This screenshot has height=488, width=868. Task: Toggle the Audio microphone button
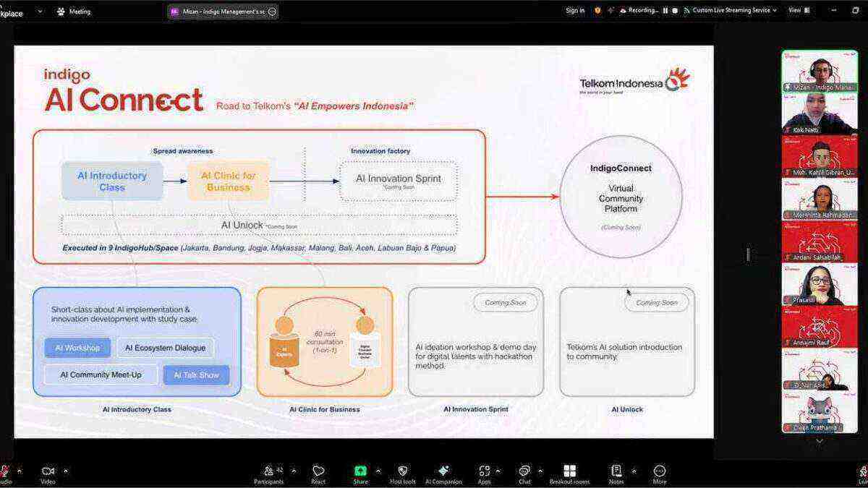pos(4,474)
